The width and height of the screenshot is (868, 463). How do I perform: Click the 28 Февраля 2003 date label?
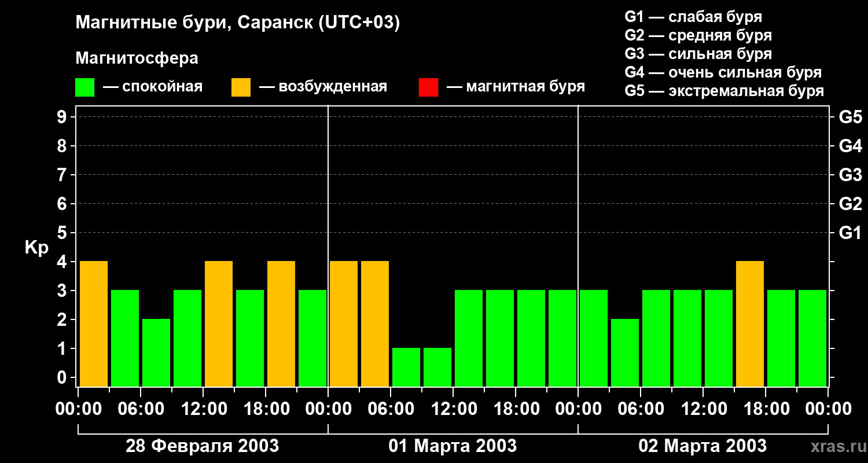202,446
